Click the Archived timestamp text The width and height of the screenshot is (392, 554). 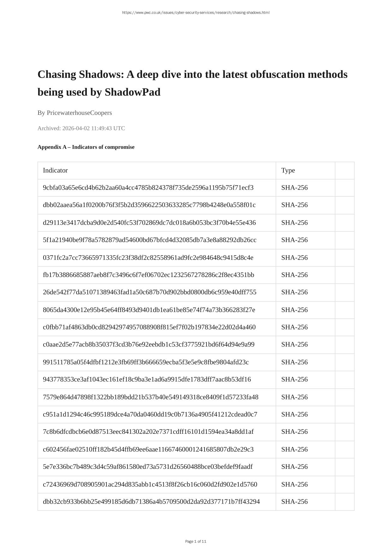pyautogui.click(x=81, y=128)
